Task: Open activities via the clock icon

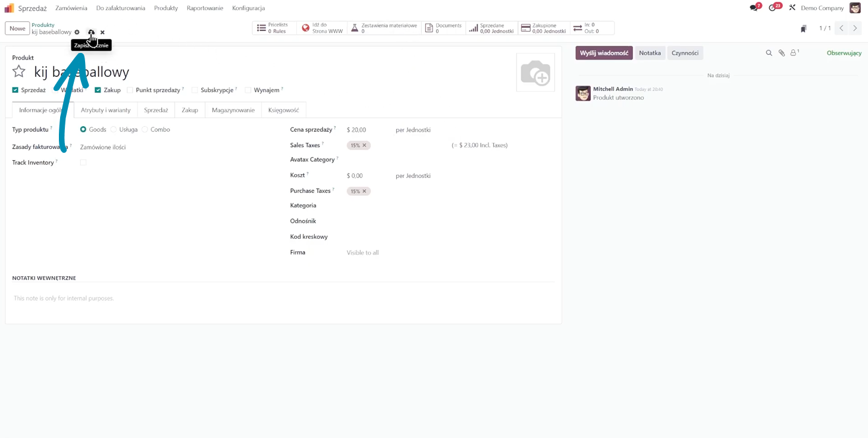Action: [772, 8]
